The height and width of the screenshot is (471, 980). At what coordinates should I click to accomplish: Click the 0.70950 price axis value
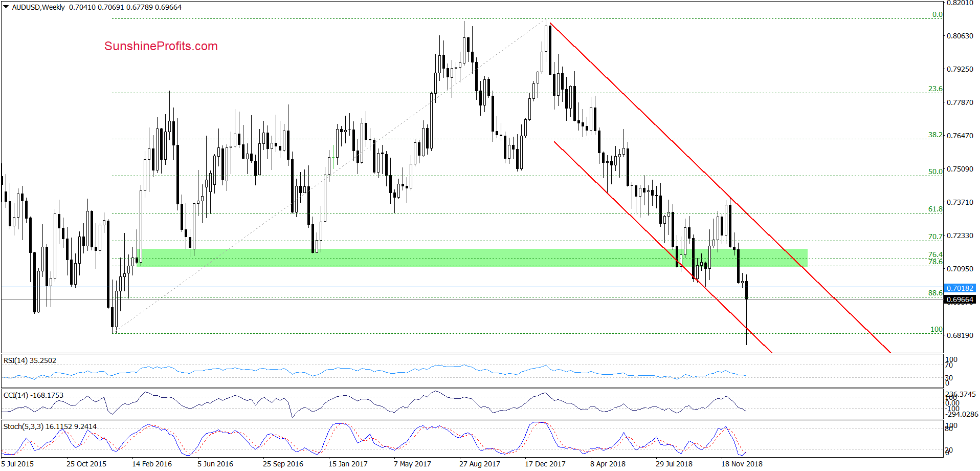point(960,269)
